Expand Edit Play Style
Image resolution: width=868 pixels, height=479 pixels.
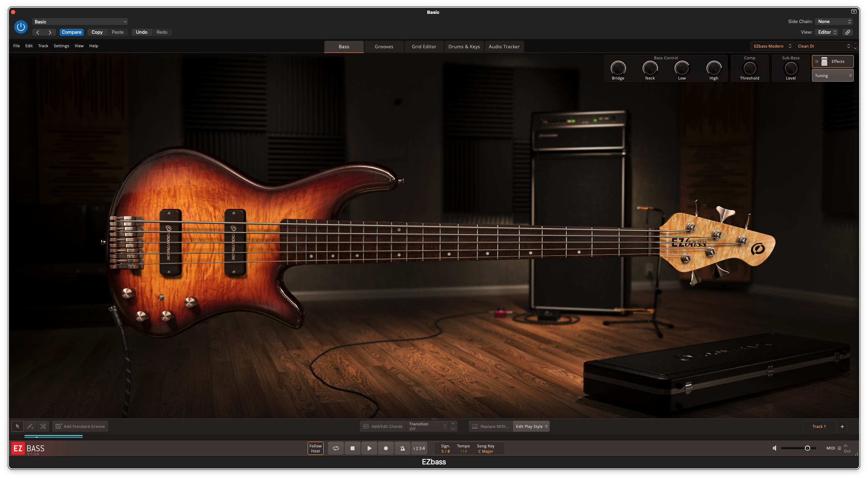point(531,426)
